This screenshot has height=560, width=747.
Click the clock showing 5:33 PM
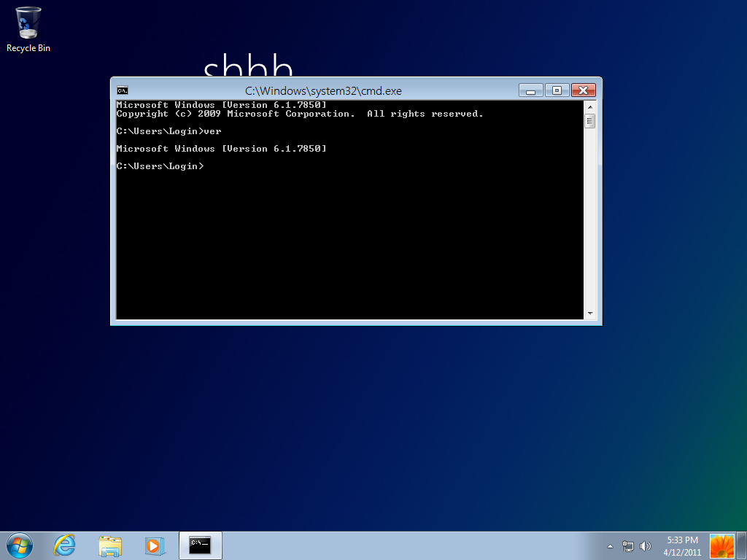(x=682, y=546)
